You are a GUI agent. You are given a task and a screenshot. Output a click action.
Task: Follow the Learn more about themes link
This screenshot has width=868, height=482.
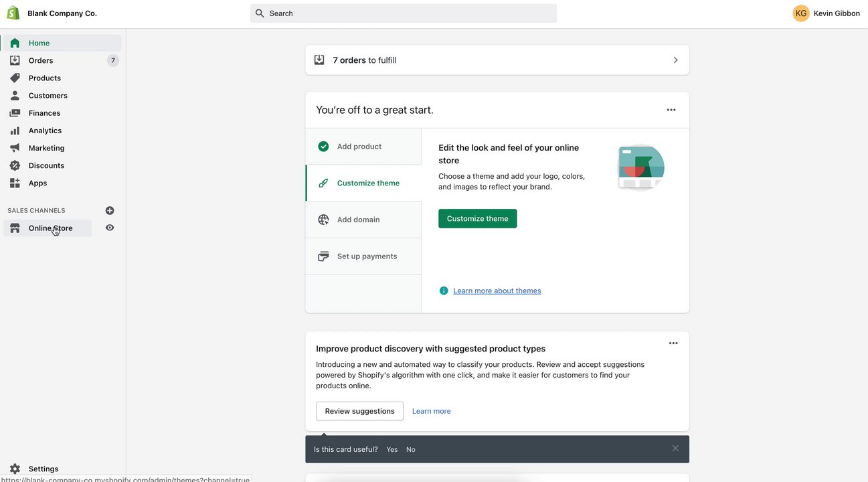[x=497, y=291]
